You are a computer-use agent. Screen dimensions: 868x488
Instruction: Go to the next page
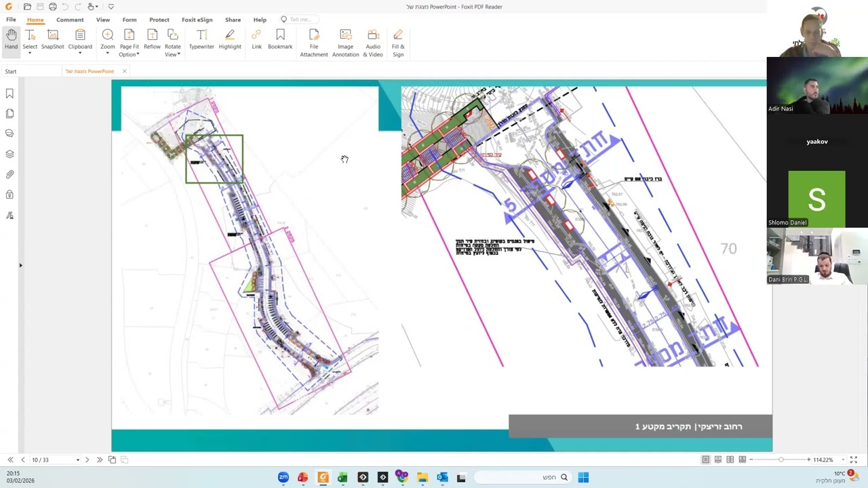(87, 460)
